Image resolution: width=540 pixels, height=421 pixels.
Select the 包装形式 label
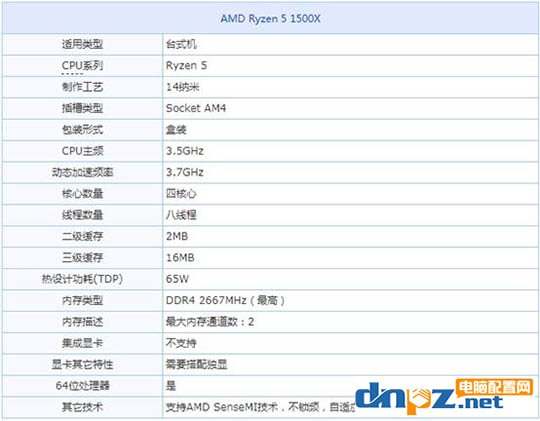click(x=82, y=130)
